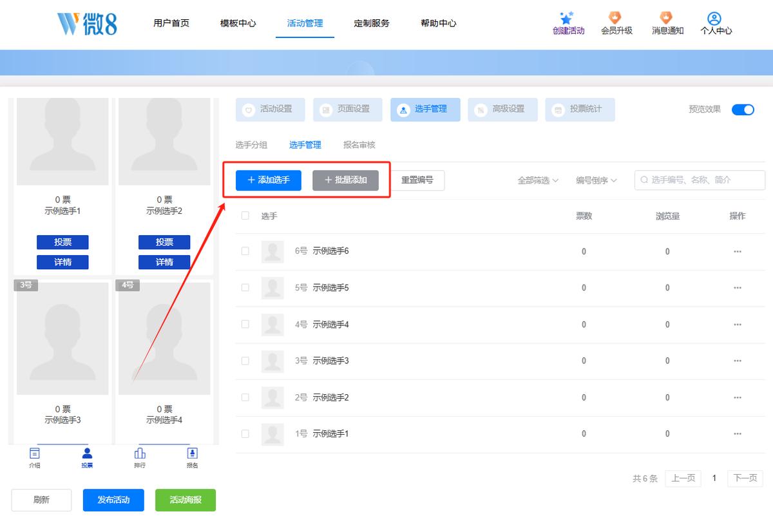This screenshot has height=532, width=773.
Task: Click avatar thumbnail of 示例选手6 row
Action: [x=272, y=252]
